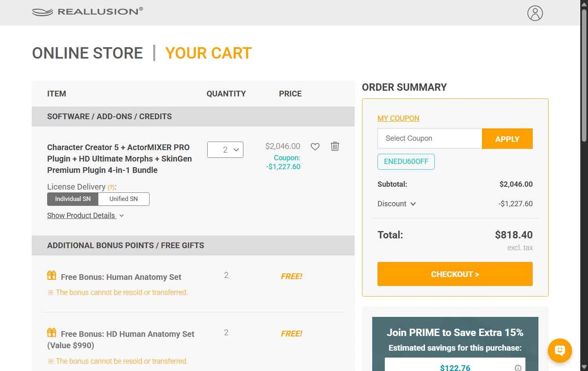Click the CHECKOUT button
Screen dimensions: 588x371
point(455,274)
